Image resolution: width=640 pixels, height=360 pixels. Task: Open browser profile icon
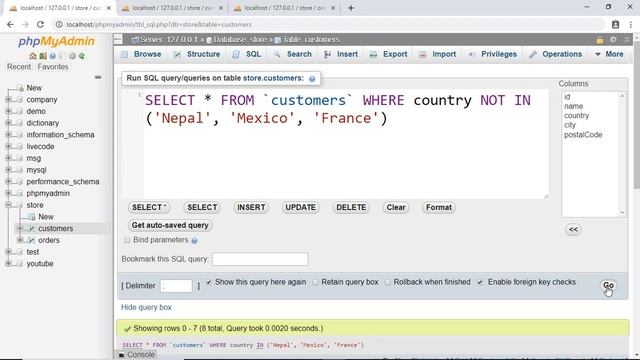(616, 24)
